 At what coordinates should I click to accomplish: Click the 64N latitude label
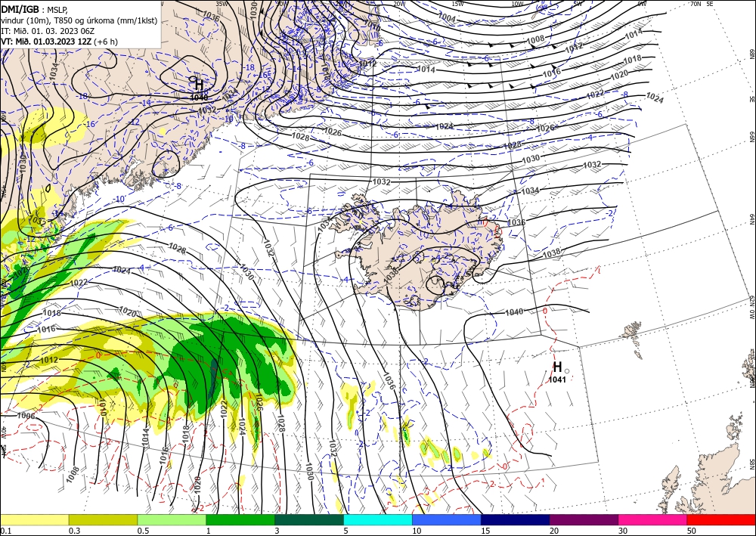pyautogui.click(x=751, y=218)
